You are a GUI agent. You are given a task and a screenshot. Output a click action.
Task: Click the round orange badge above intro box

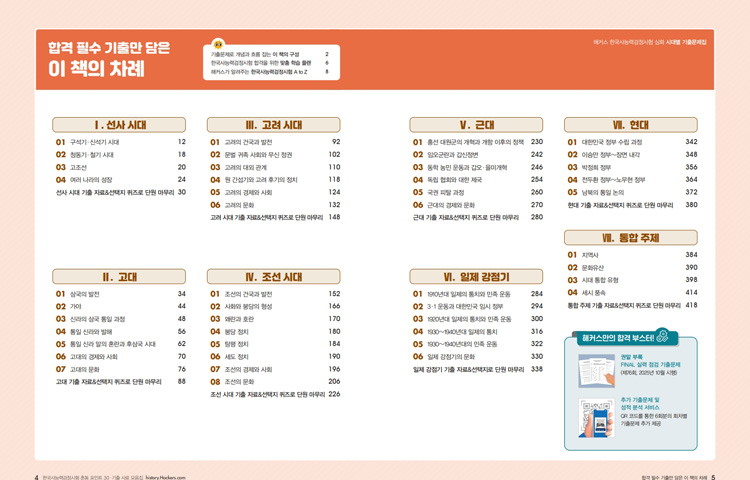(219, 44)
